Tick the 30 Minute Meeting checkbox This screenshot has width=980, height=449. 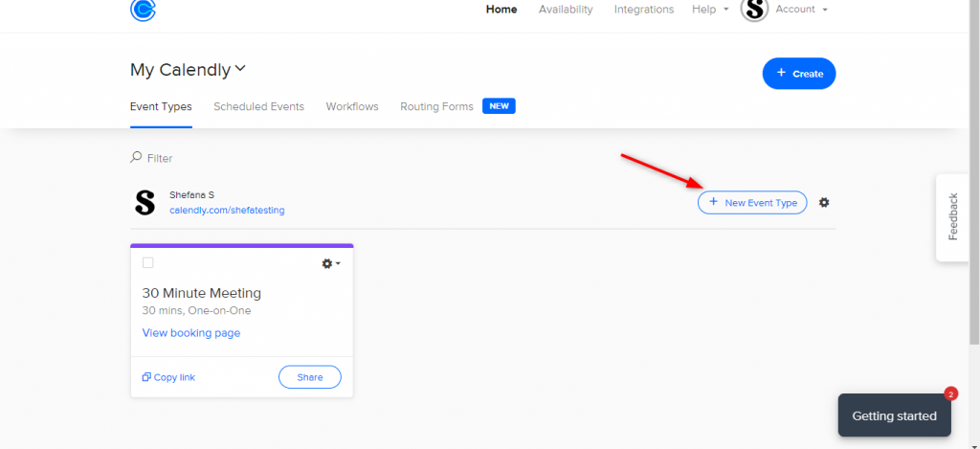(148, 263)
